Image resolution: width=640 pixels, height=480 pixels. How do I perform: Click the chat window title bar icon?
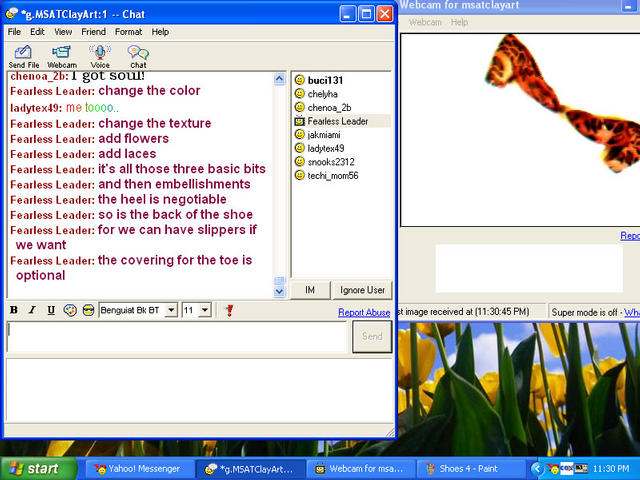coord(12,14)
